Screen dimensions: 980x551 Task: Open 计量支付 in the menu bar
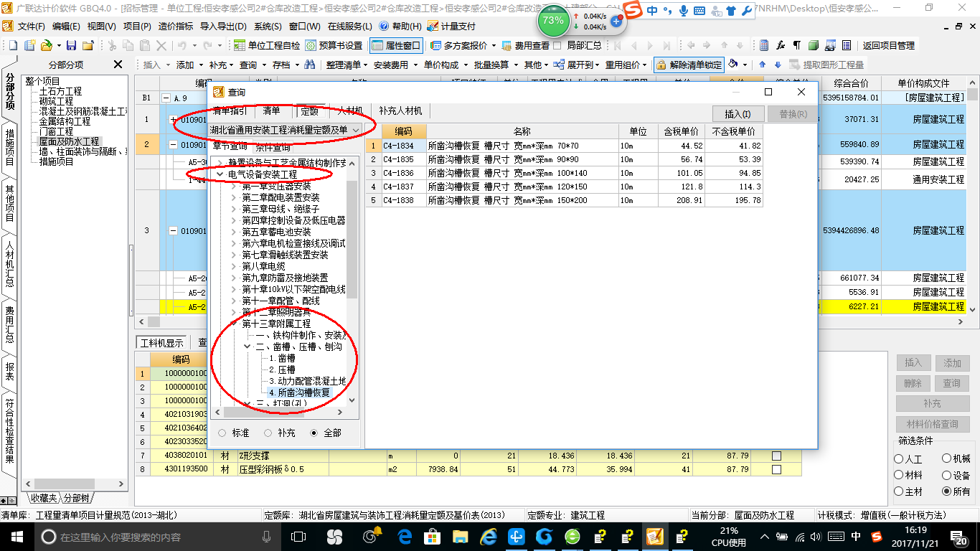tap(451, 26)
